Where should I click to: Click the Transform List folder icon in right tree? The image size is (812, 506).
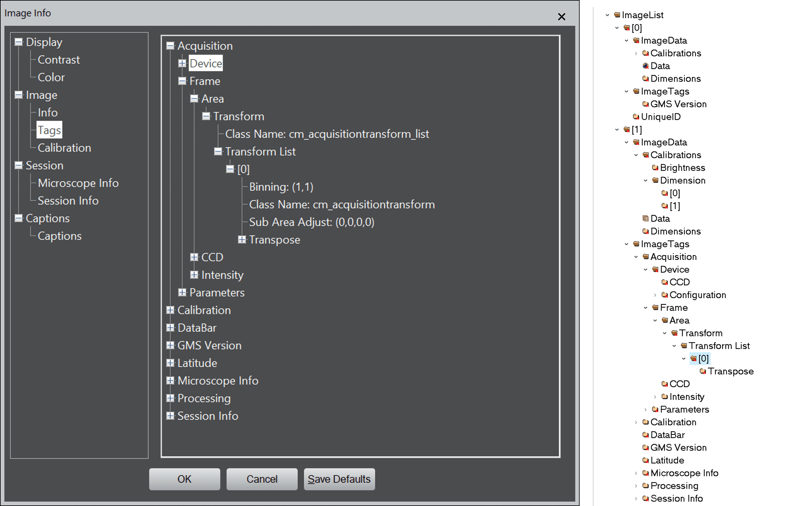point(684,346)
